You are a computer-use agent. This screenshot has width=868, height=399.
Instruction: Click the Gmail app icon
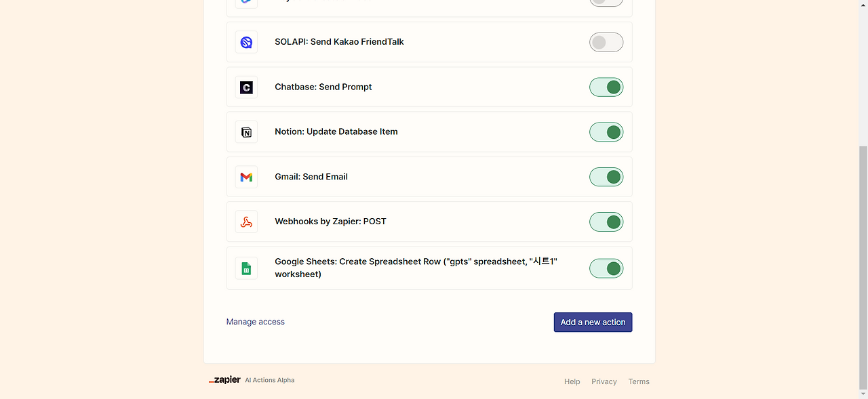click(246, 177)
